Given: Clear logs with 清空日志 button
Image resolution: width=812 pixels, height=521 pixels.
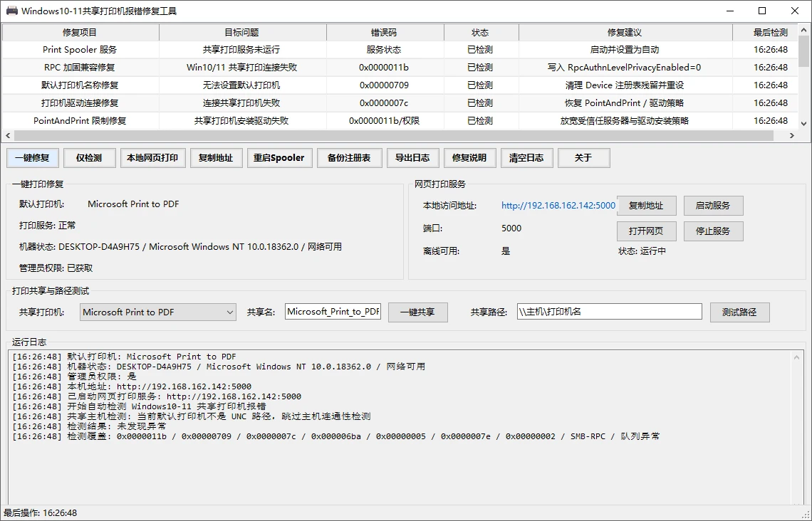Looking at the screenshot, I should [526, 158].
